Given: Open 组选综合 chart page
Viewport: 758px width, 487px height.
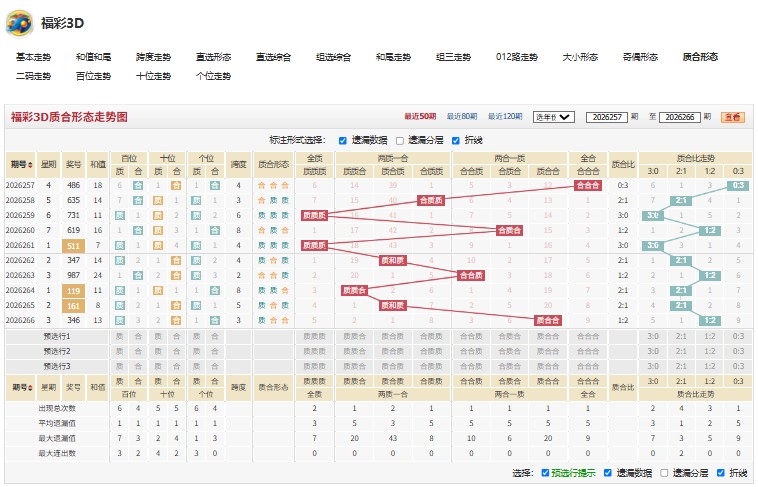Looking at the screenshot, I should point(333,57).
